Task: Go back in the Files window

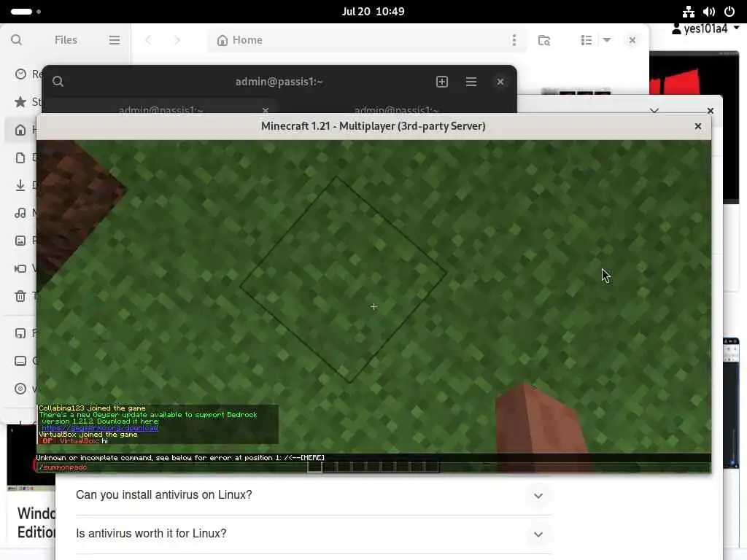Action: click(x=148, y=40)
